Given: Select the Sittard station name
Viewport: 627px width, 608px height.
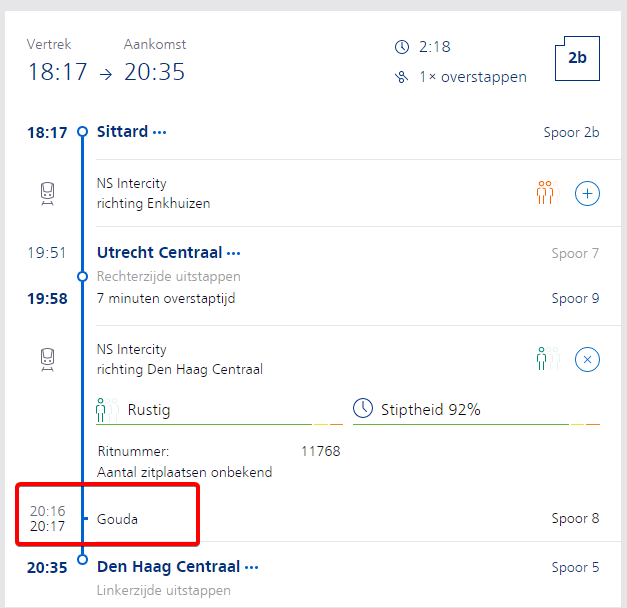Looking at the screenshot, I should [122, 132].
